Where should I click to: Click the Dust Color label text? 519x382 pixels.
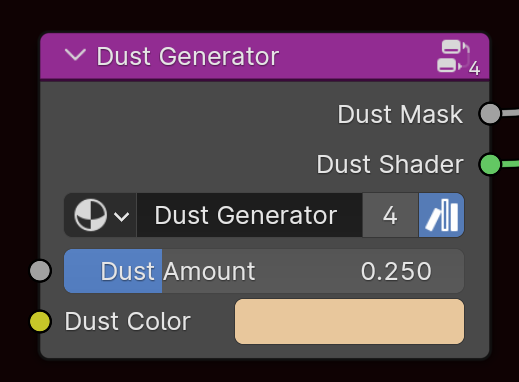click(127, 321)
